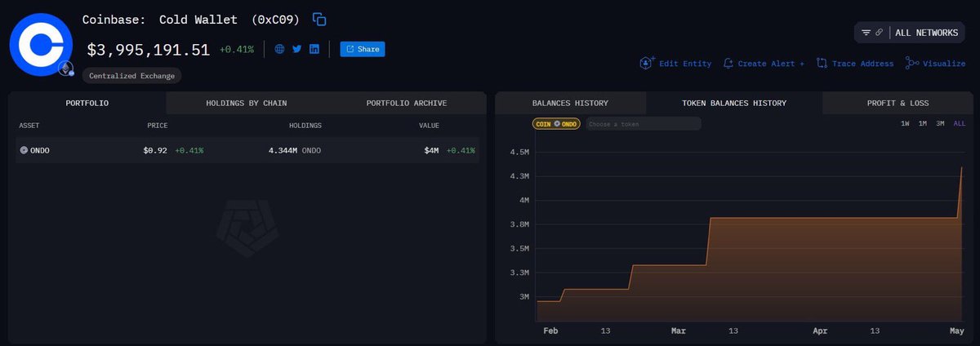Viewport: 980px width, 346px height.
Task: Click the Visualize graph nodes icon
Action: (912, 63)
